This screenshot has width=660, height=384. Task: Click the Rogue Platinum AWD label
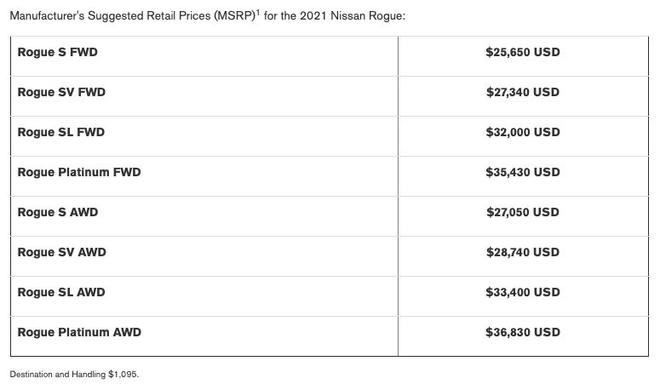79,332
